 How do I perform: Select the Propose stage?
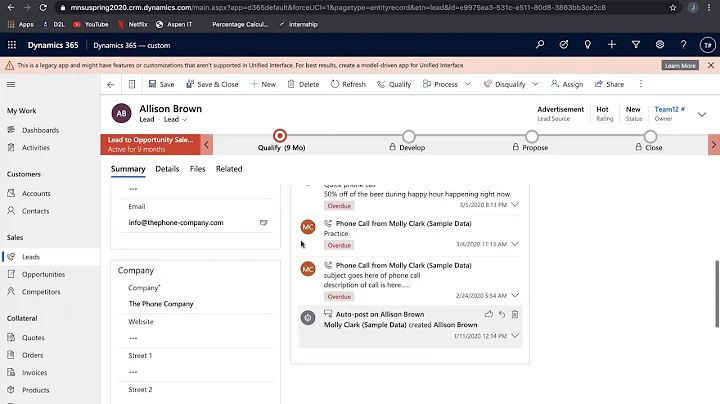click(x=532, y=136)
